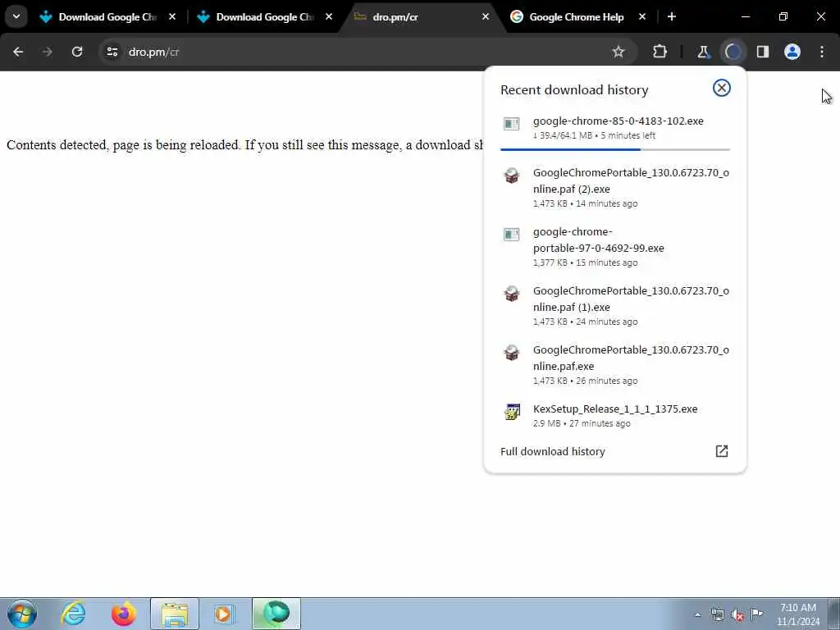
Task: Click the active browser taskbar button
Action: pyautogui.click(x=276, y=614)
